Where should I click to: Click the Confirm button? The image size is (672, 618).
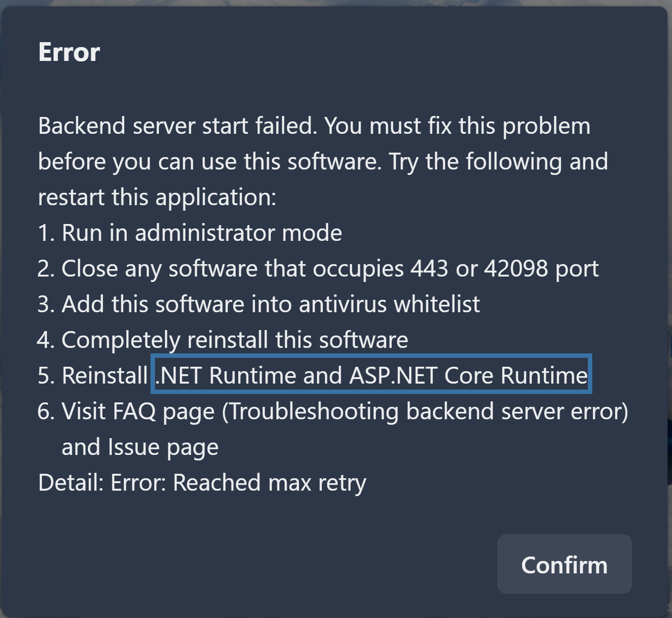pos(564,564)
